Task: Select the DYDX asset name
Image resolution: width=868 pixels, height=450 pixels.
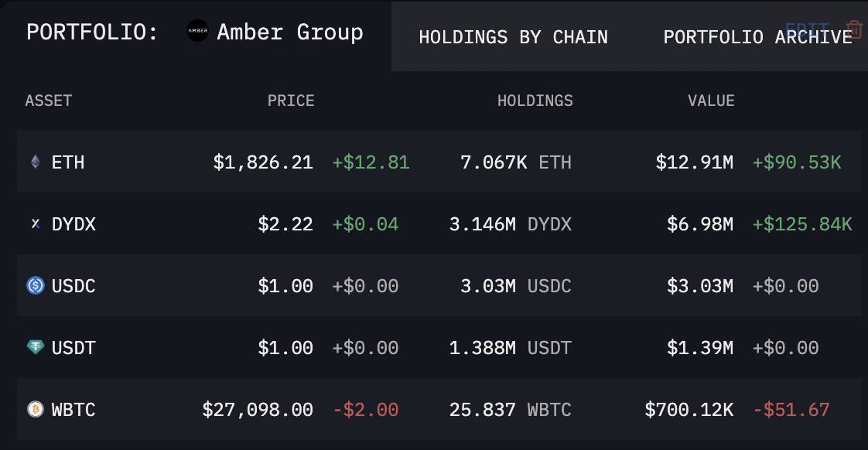Action: [x=73, y=224]
